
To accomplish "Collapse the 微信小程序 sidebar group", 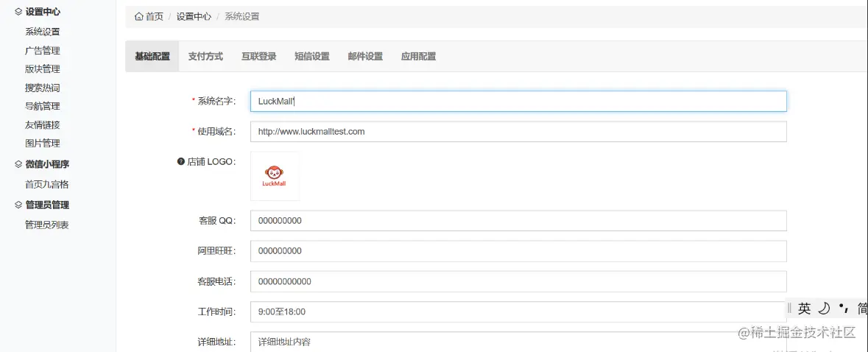I will point(47,163).
